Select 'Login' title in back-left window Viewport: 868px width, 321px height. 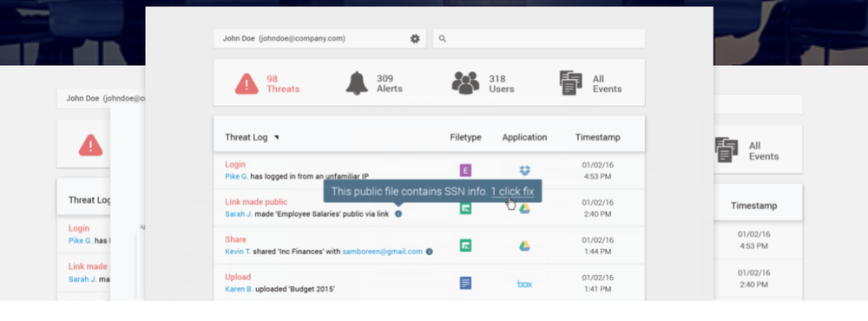coord(79,228)
